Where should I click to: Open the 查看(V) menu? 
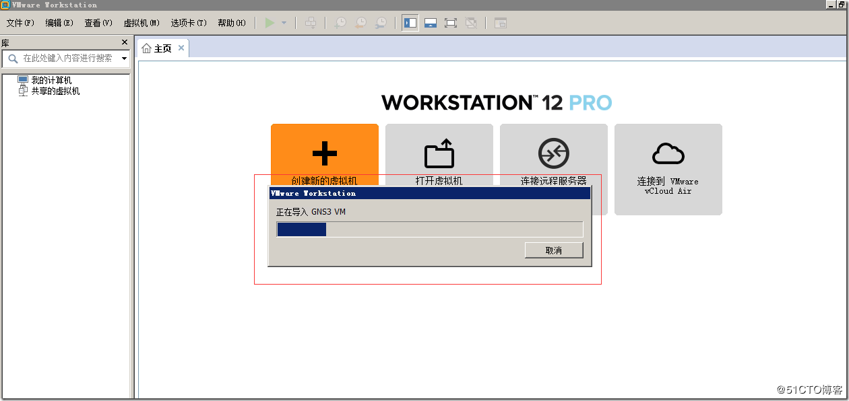98,23
